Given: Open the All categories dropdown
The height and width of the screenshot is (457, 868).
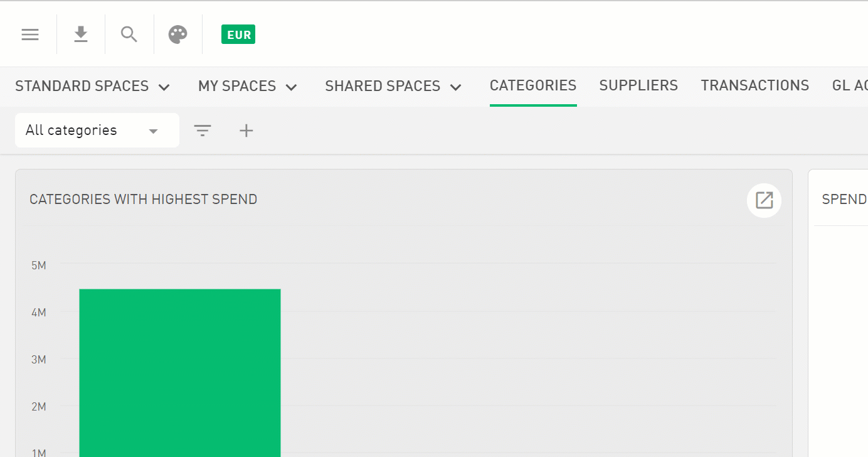Looking at the screenshot, I should [97, 130].
